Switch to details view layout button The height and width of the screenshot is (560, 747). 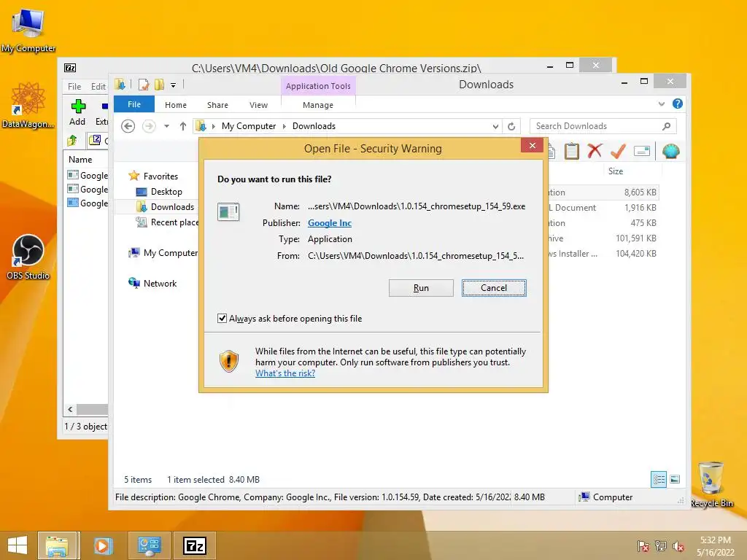coord(659,479)
